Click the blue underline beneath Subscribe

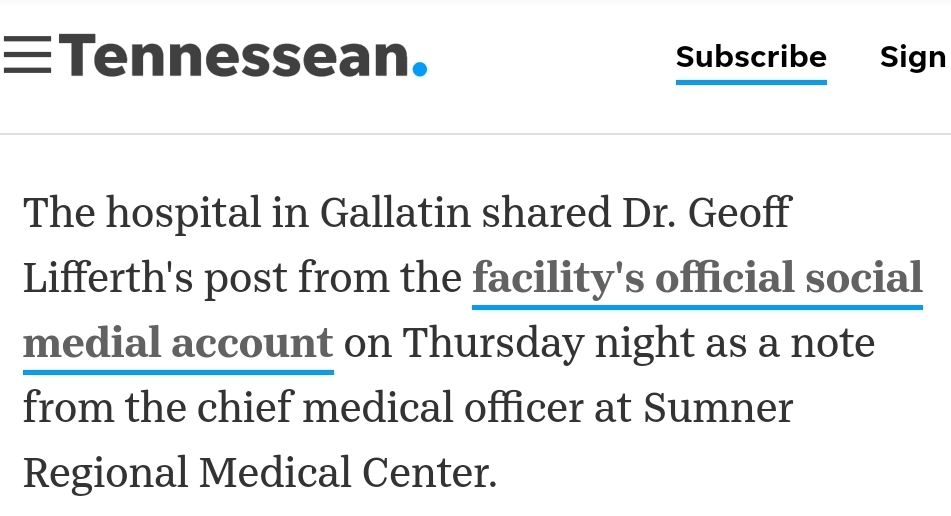751,82
